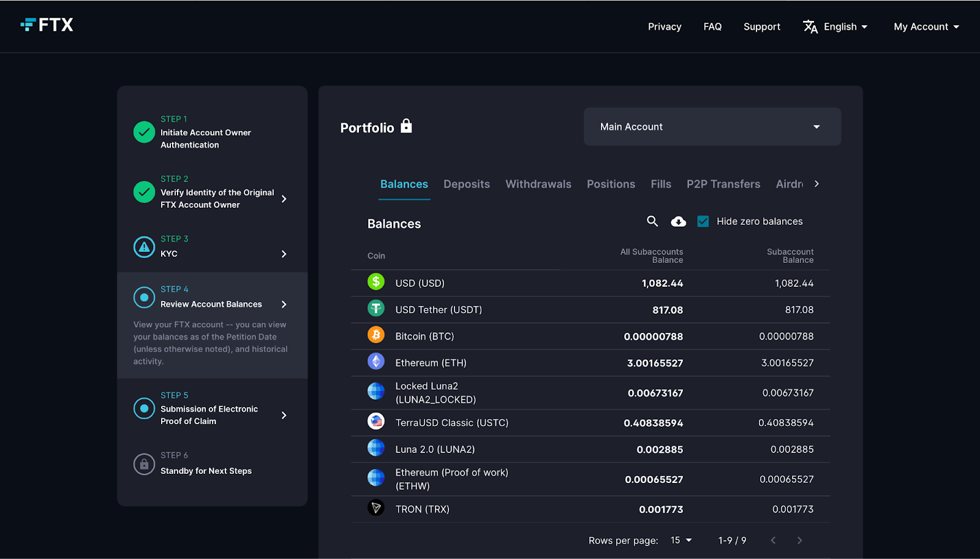Click the TRON coin icon
Viewport: 980px width, 559px height.
[x=375, y=508]
